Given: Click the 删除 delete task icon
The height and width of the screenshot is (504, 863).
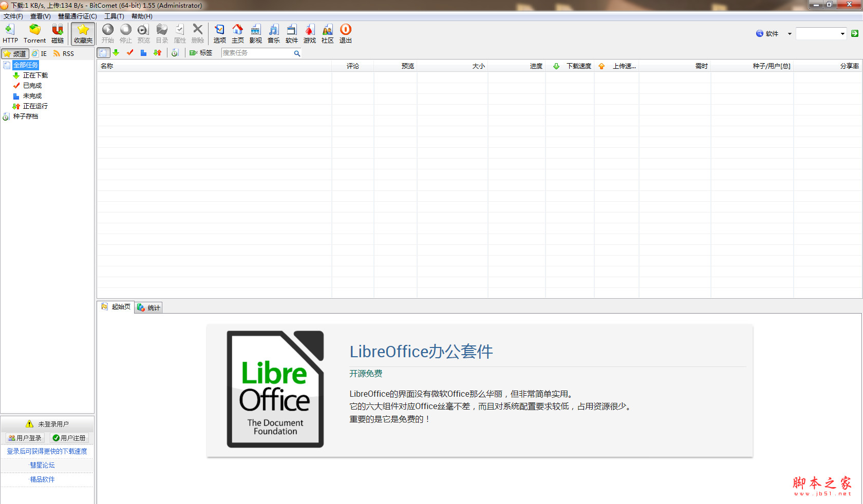Looking at the screenshot, I should pyautogui.click(x=198, y=33).
